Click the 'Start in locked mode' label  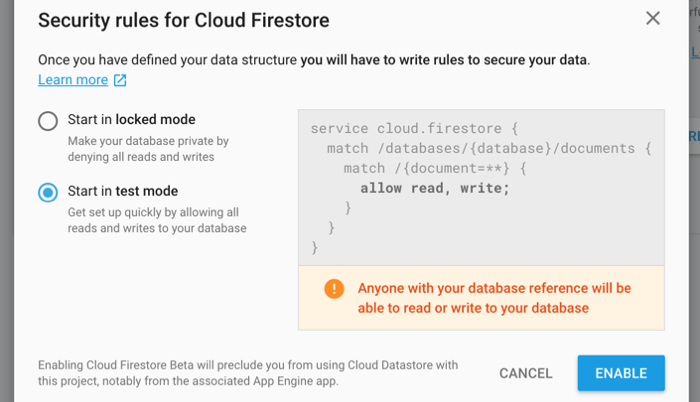point(132,119)
